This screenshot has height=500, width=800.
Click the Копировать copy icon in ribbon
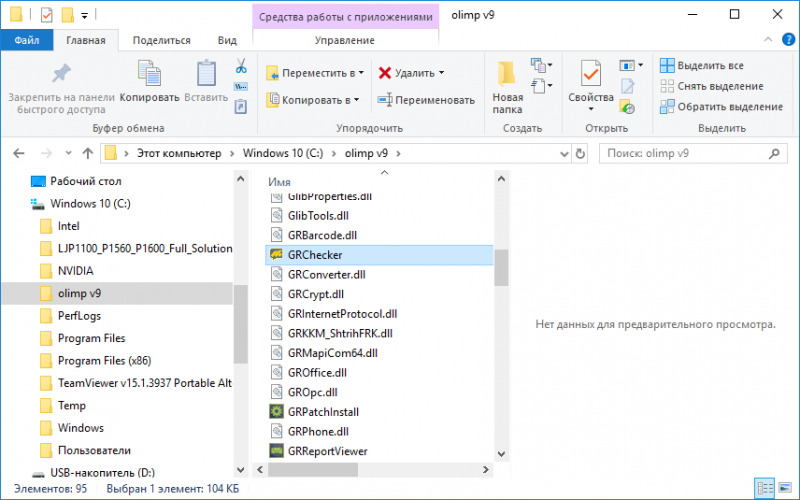coord(149,73)
